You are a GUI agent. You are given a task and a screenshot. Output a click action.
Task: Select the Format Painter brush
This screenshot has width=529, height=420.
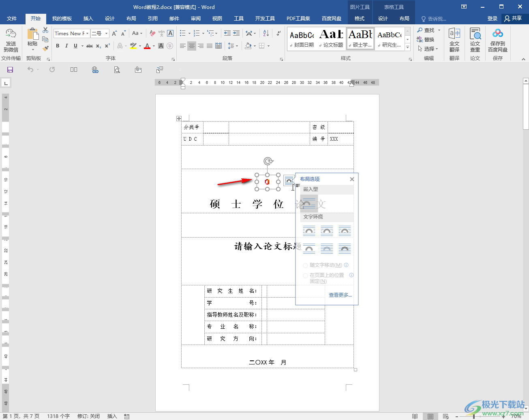(45, 48)
